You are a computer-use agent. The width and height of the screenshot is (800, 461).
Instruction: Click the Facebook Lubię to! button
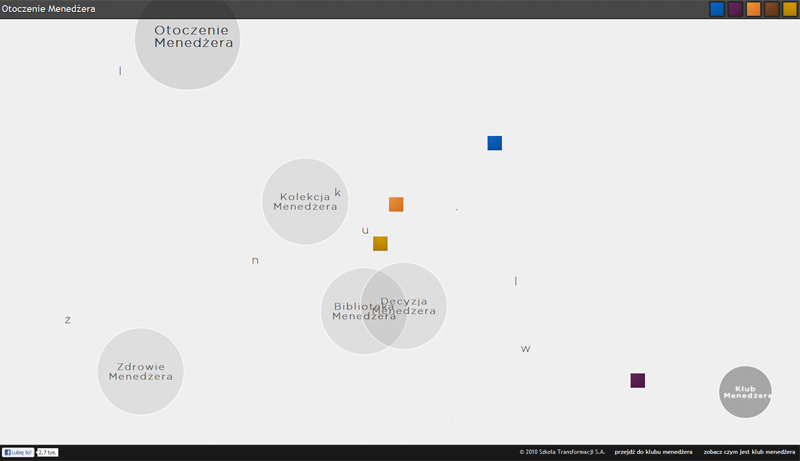18,452
